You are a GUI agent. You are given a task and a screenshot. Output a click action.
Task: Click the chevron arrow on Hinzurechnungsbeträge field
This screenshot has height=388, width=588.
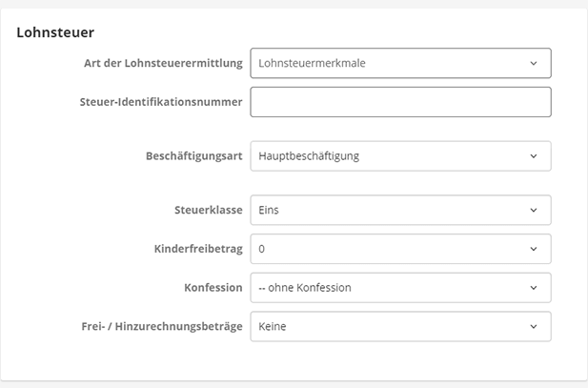533,326
